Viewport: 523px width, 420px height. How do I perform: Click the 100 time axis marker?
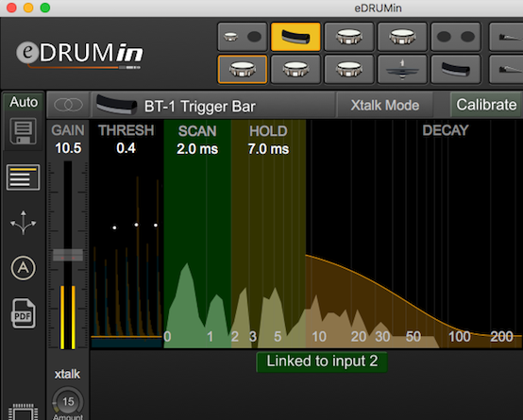[460, 337]
